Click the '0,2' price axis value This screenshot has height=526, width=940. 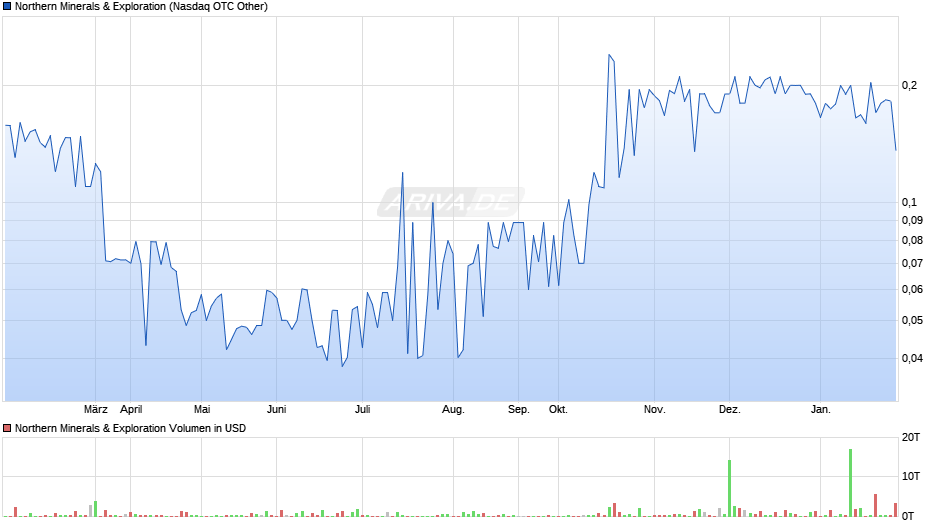click(x=909, y=85)
